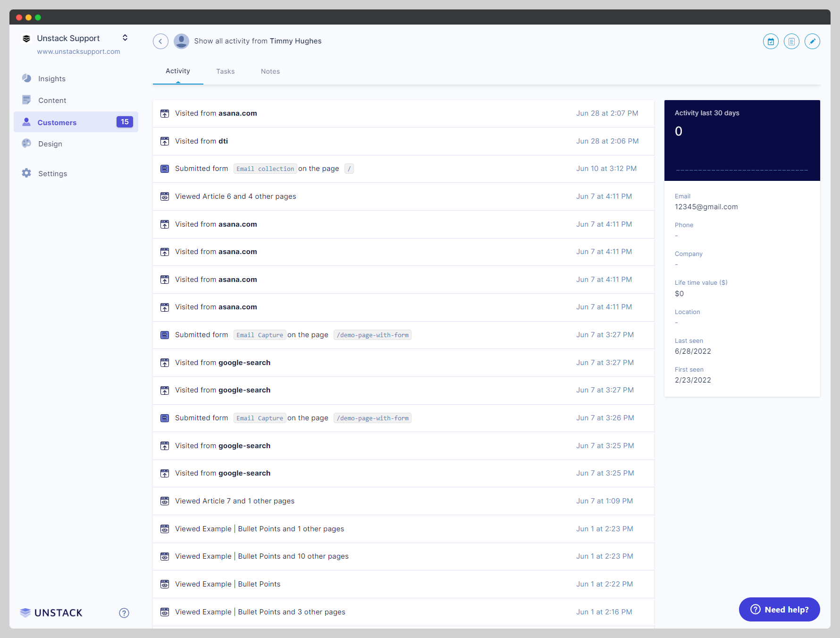Click the help question mark icon
Image resolution: width=840 pixels, height=638 pixels.
point(124,612)
